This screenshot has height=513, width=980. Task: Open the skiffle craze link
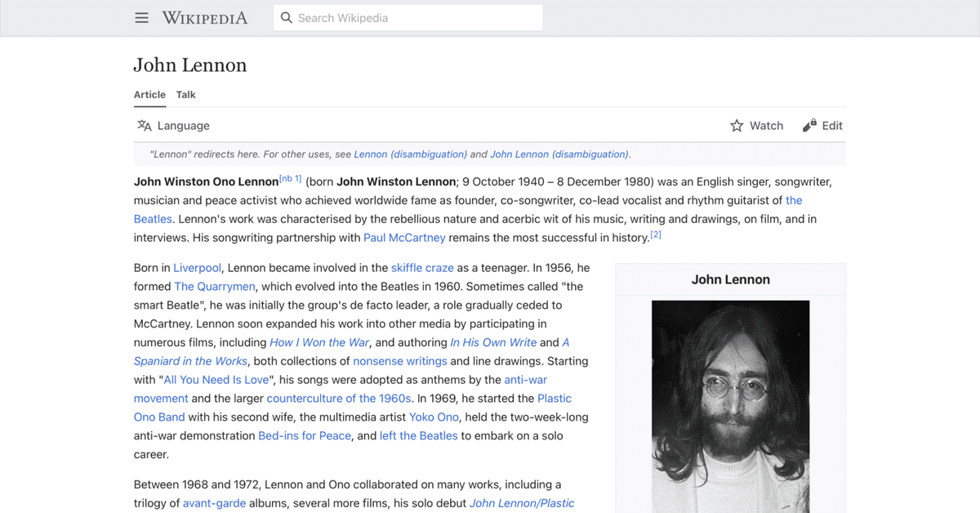pyautogui.click(x=422, y=268)
